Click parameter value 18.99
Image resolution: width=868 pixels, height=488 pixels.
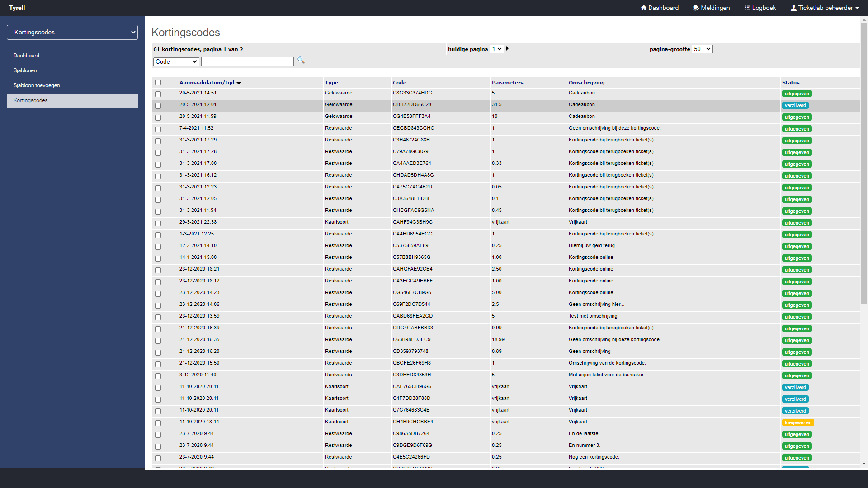coord(498,340)
